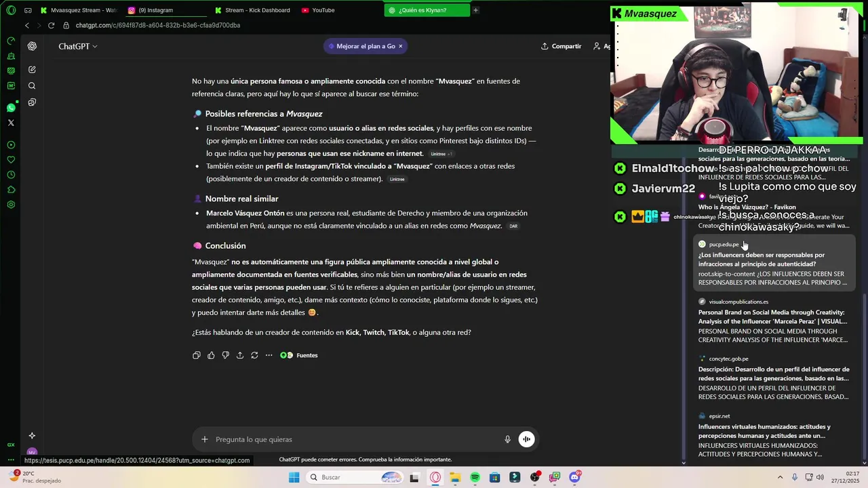Viewport: 868px width, 488px height.
Task: Select the '¿Quién es Klynan?' tab
Action: [x=427, y=10]
